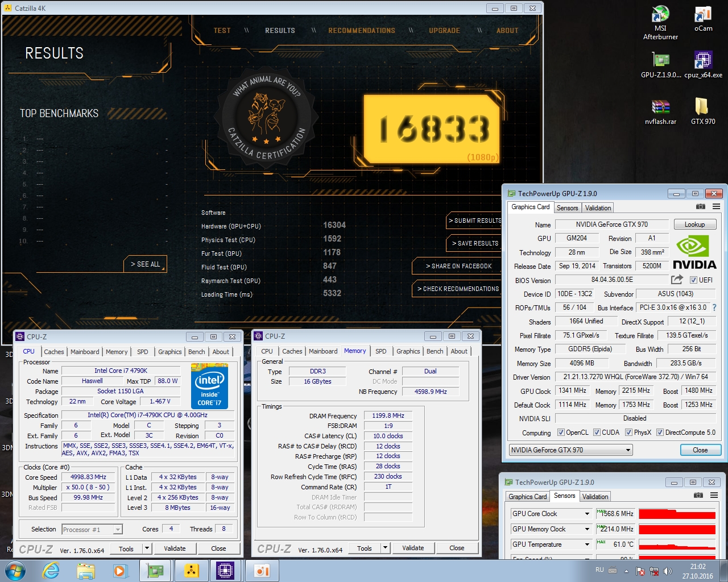Toggle the PhysX checkbox
The height and width of the screenshot is (582, 728).
(x=628, y=432)
